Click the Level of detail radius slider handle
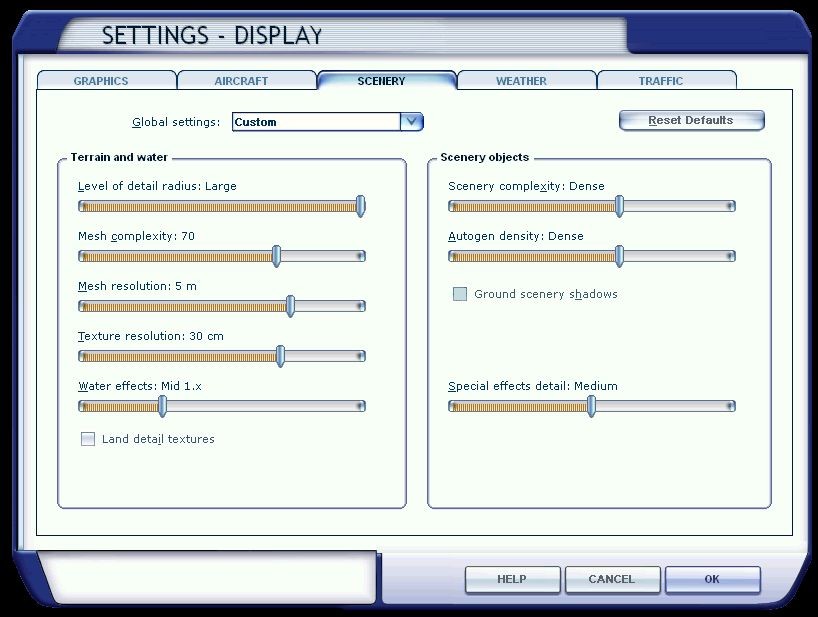 (x=361, y=206)
